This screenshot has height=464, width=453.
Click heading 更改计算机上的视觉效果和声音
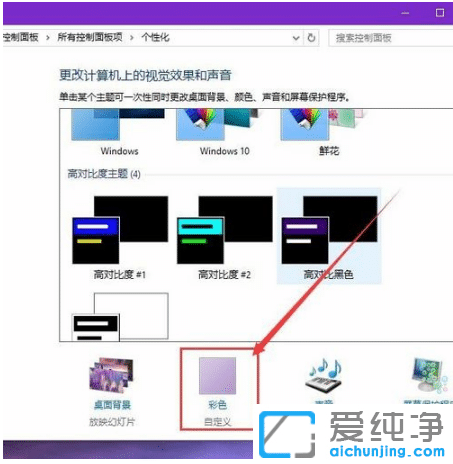tap(145, 75)
